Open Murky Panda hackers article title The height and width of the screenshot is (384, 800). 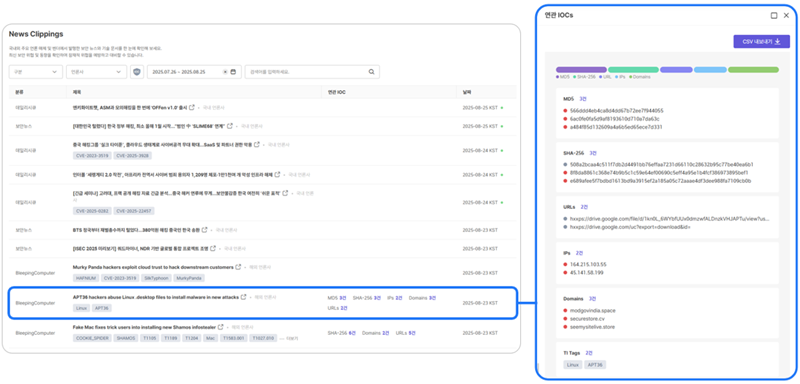click(153, 267)
